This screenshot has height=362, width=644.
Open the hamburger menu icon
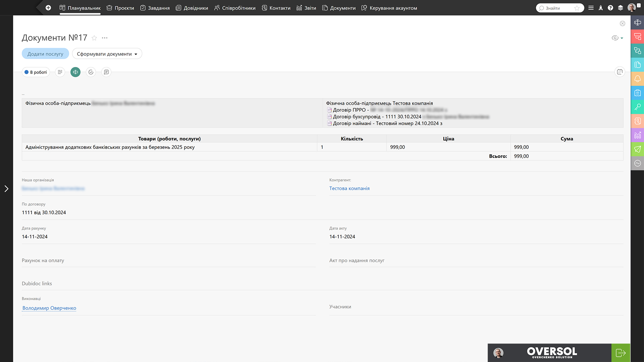coord(591,8)
